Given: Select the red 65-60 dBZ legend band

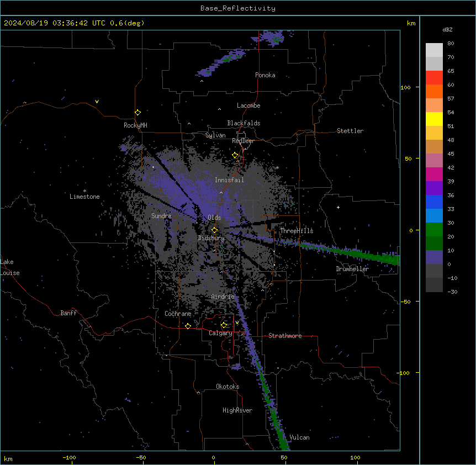Looking at the screenshot, I should [434, 77].
